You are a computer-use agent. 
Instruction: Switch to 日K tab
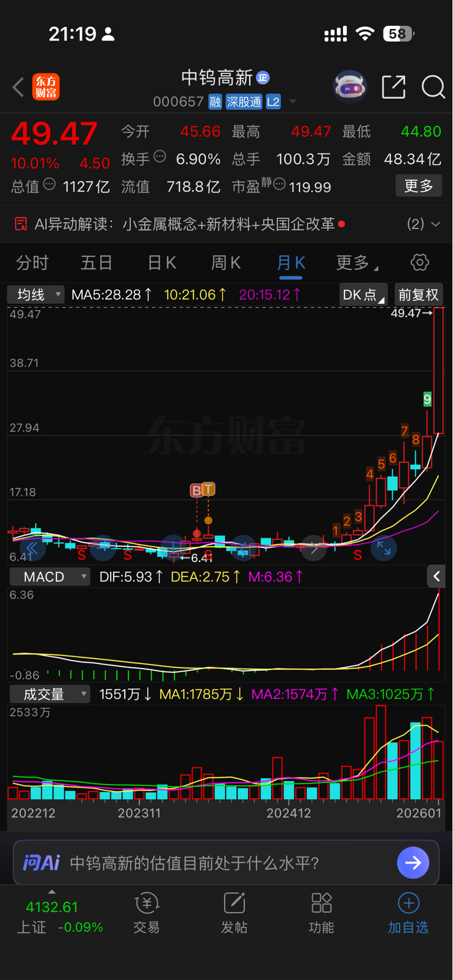pos(161,263)
